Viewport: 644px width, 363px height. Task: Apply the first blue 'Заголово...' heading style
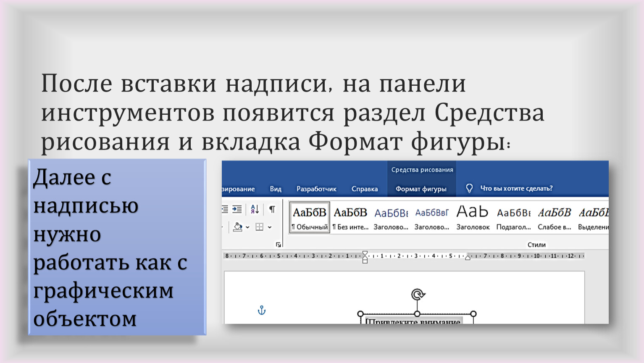tap(391, 218)
